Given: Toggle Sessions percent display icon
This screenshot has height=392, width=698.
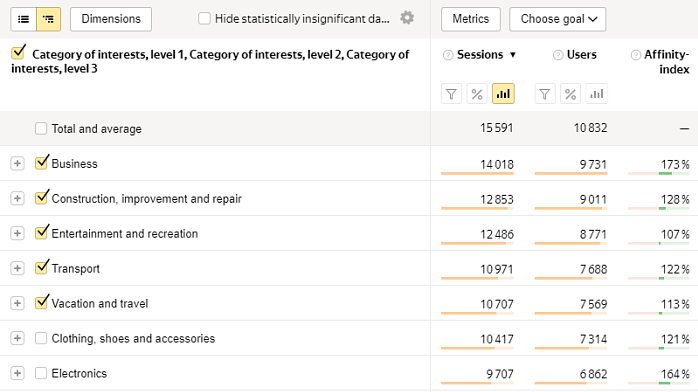Looking at the screenshot, I should (477, 94).
